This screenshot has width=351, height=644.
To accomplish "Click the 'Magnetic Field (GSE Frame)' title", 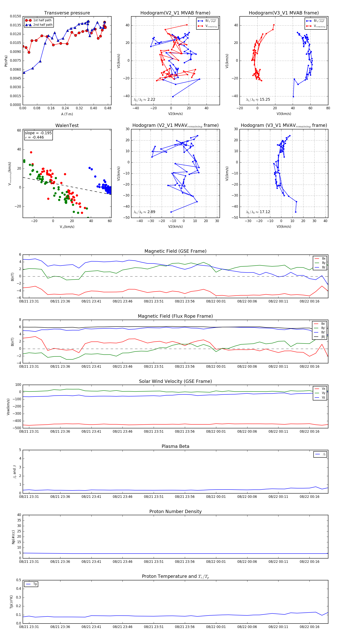I will pos(175,251).
